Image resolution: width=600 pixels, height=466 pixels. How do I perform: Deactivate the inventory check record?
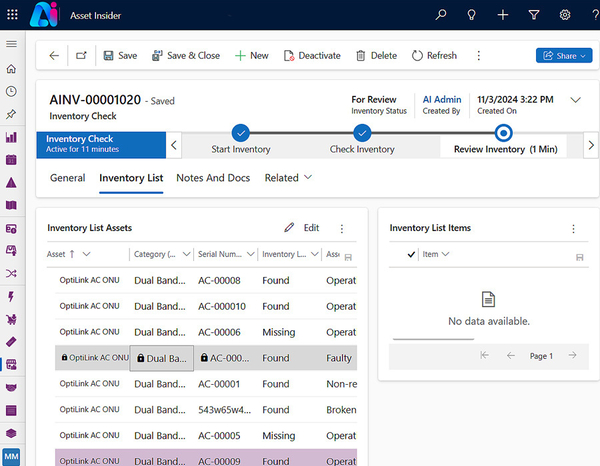pos(312,56)
